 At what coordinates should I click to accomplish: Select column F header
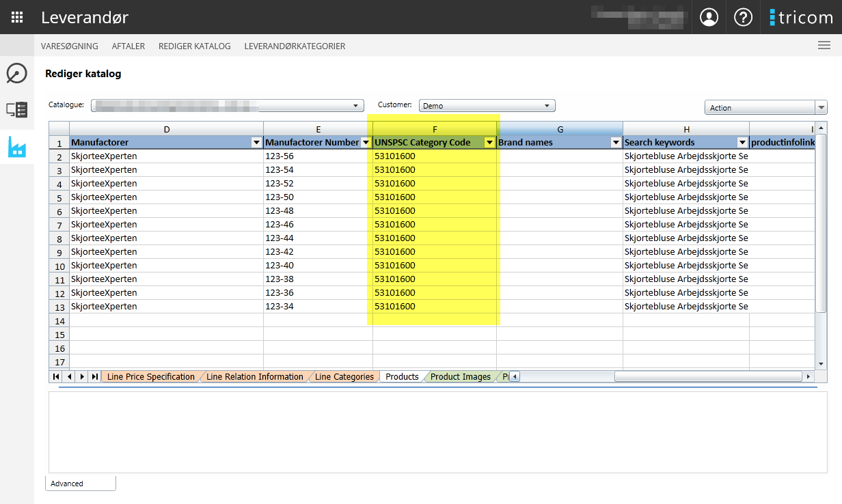[435, 129]
